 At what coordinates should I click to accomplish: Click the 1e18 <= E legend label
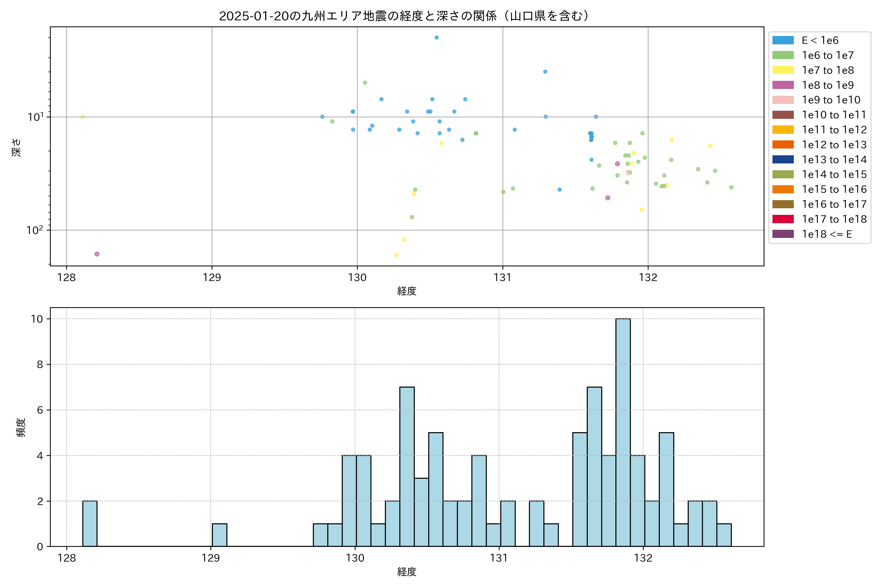[x=826, y=234]
